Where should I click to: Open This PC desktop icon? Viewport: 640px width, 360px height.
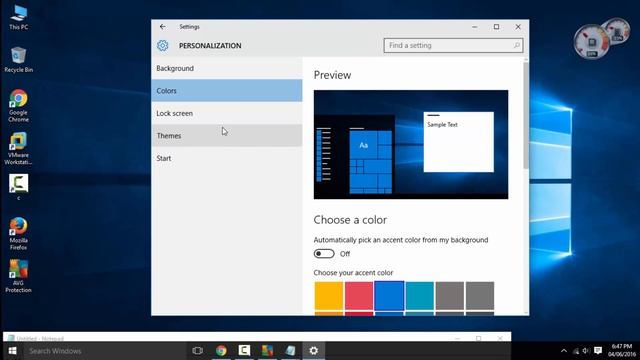[18, 18]
